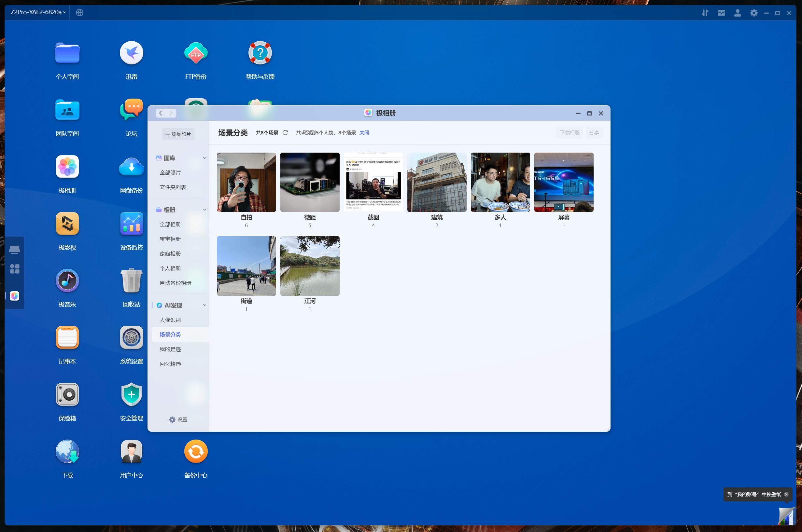Click the refresh icon beside 共8个场景
802x532 pixels.
pyautogui.click(x=285, y=133)
